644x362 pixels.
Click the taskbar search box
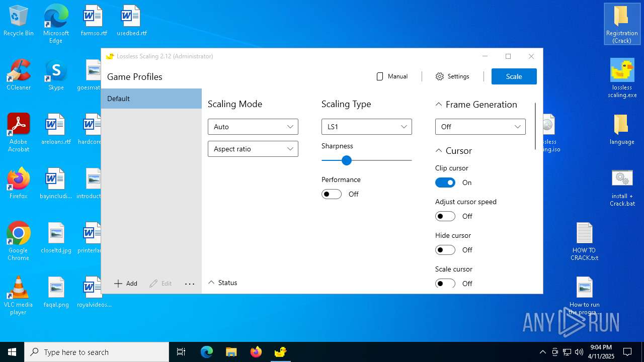tap(97, 352)
